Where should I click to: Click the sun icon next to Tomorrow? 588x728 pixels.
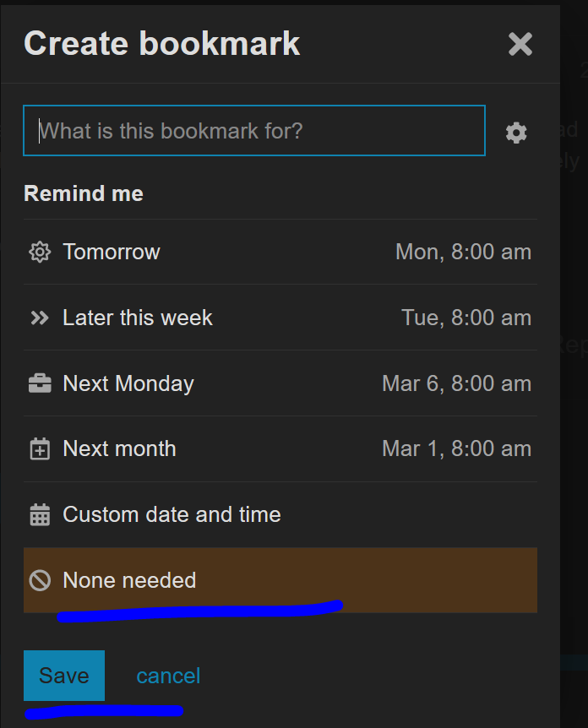(40, 252)
